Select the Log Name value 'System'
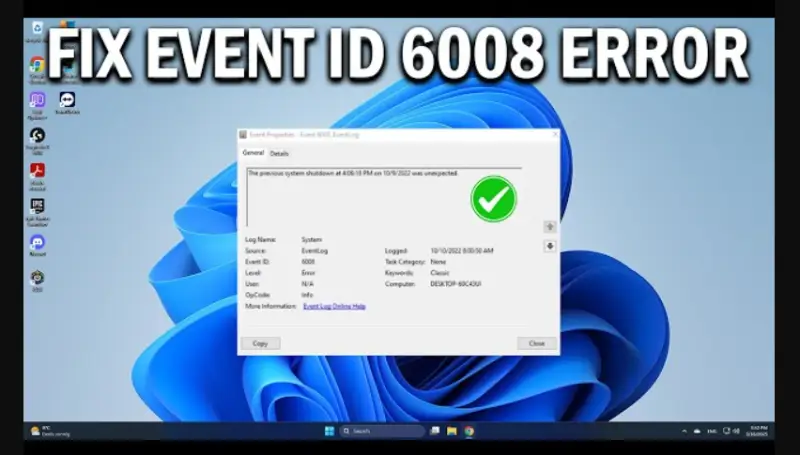Viewport: 800px width, 455px height. [311, 240]
